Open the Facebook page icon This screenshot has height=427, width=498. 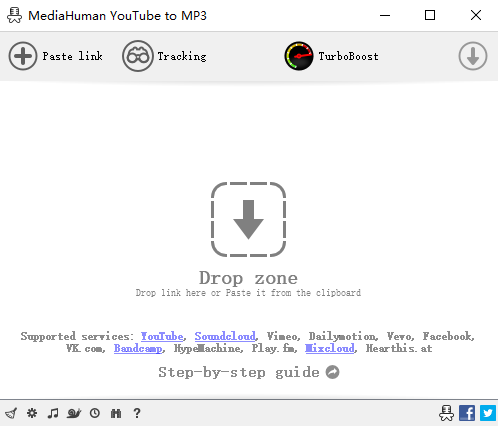click(467, 413)
